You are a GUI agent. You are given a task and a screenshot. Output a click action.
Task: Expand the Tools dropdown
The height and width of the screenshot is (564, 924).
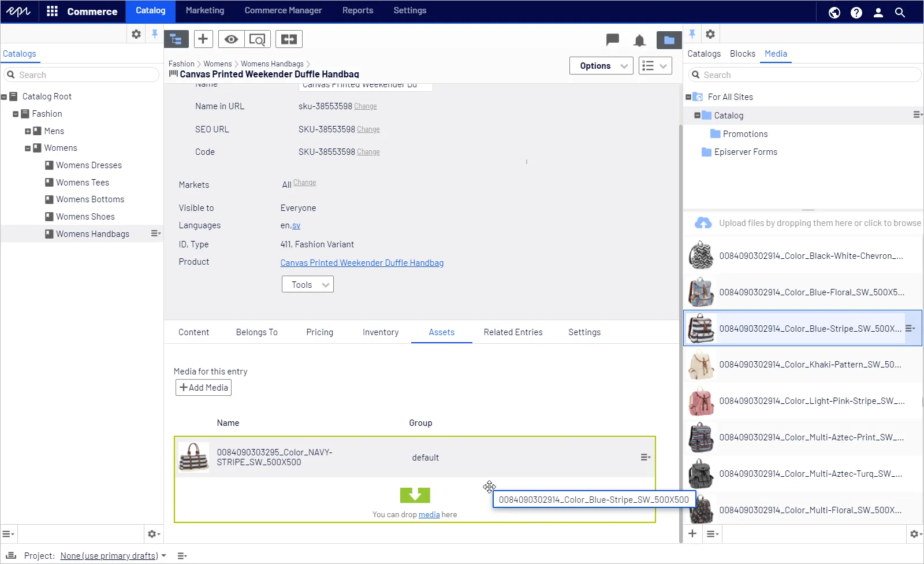pyautogui.click(x=308, y=284)
